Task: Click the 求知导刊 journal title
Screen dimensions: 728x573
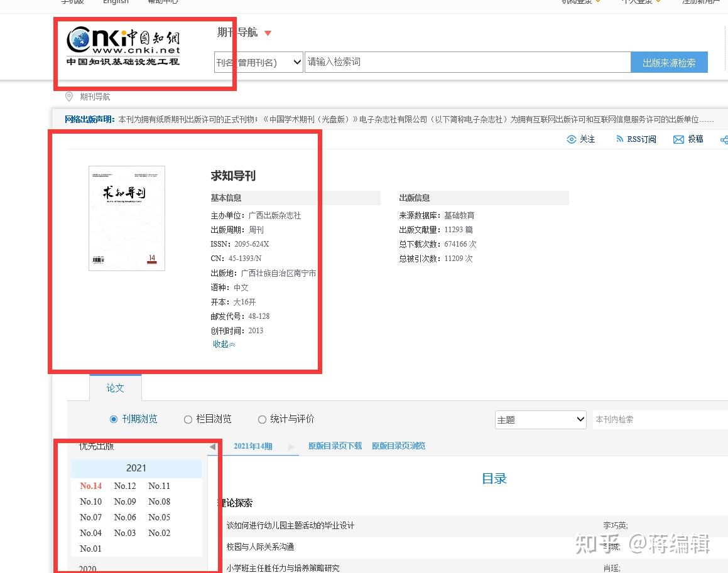Action: point(233,176)
